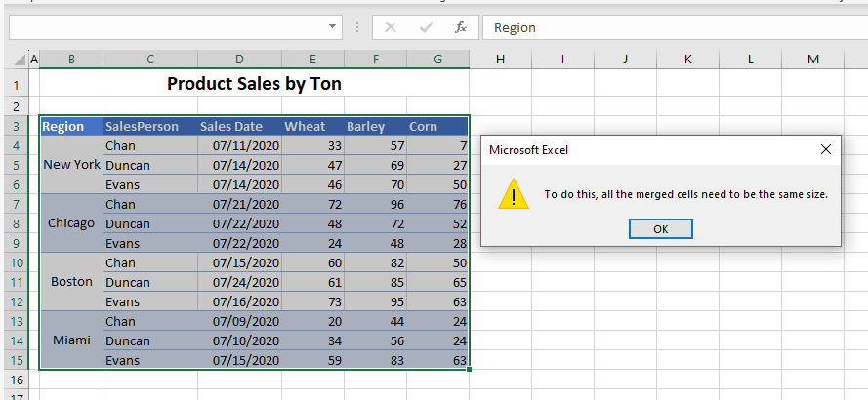Click the Wheat header cell

pyautogui.click(x=312, y=127)
